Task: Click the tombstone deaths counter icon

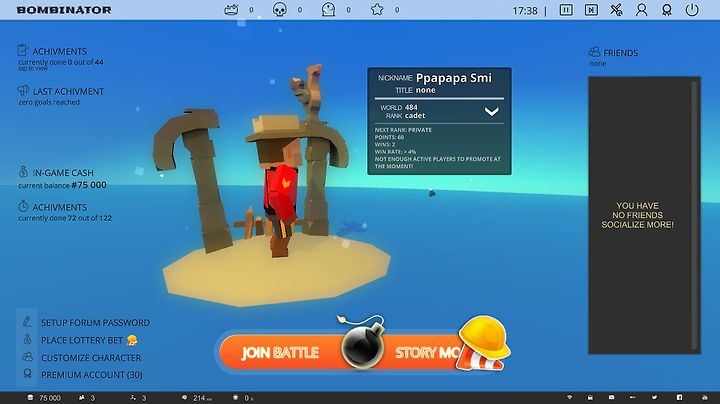Action: (328, 10)
